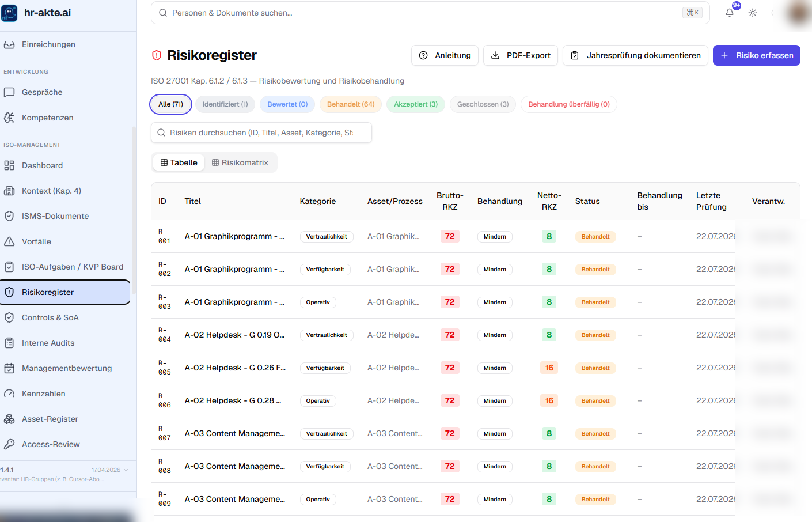812x522 pixels.
Task: Click the ISMS-Dokumente shield icon
Action: pos(9,216)
